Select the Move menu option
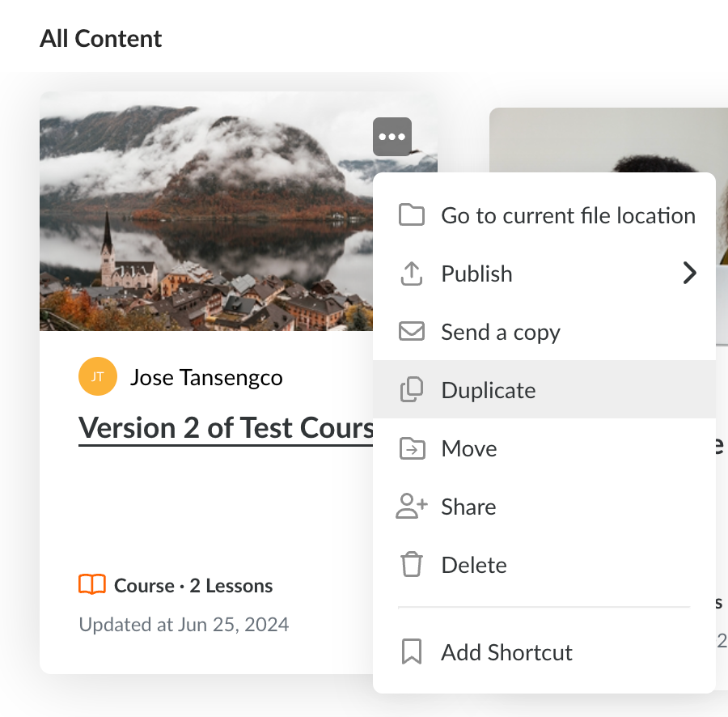This screenshot has height=717, width=728. pyautogui.click(x=469, y=449)
